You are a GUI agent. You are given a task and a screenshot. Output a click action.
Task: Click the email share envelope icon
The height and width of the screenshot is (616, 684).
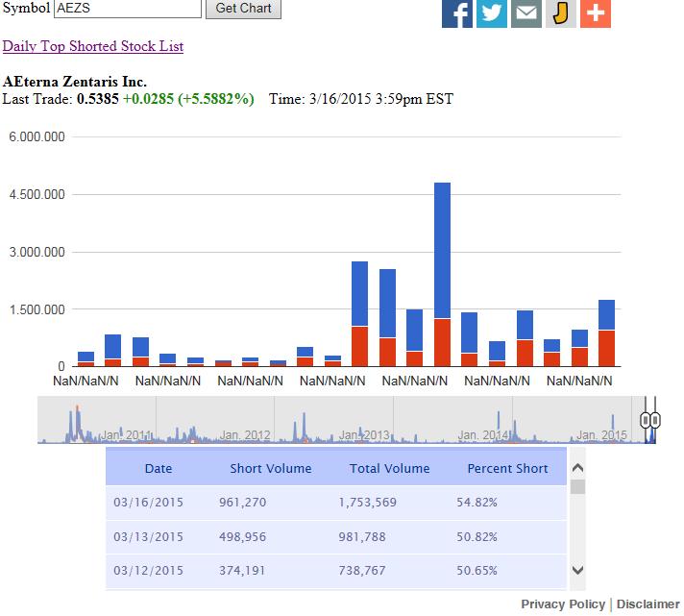(526, 13)
